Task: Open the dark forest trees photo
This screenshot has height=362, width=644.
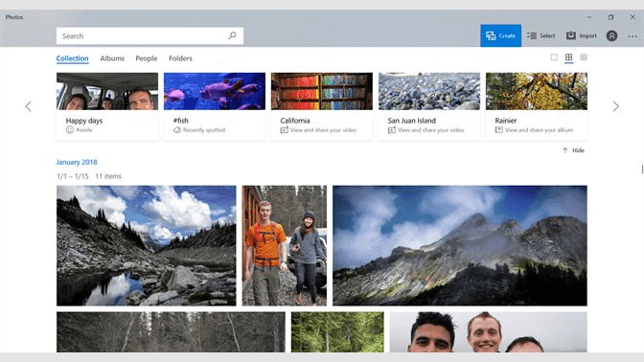Action: click(171, 332)
